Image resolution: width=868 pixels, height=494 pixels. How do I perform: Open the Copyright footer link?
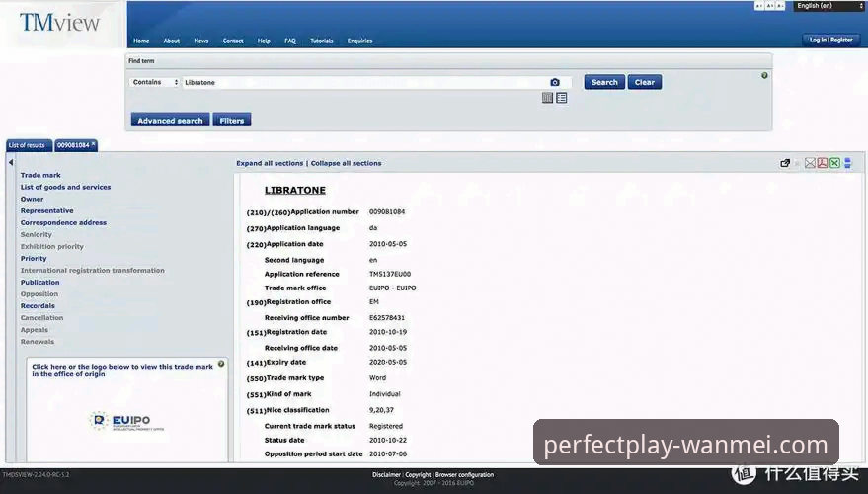coord(418,475)
